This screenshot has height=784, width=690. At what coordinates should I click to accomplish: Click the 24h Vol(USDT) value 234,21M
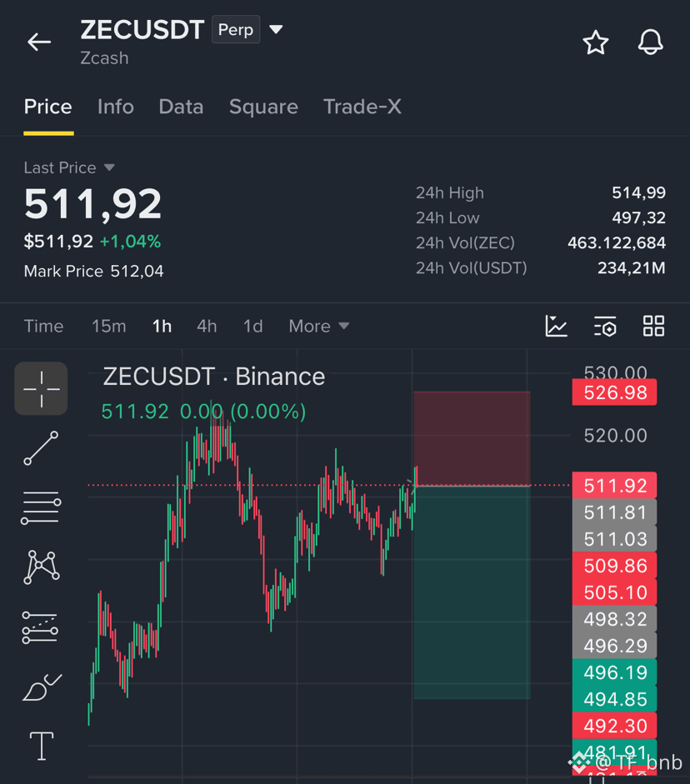pos(632,268)
